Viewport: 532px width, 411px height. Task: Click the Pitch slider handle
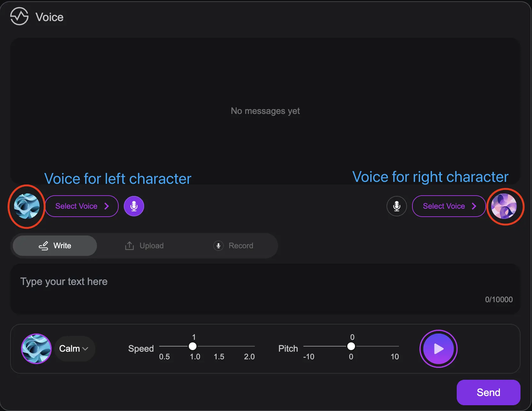tap(351, 346)
